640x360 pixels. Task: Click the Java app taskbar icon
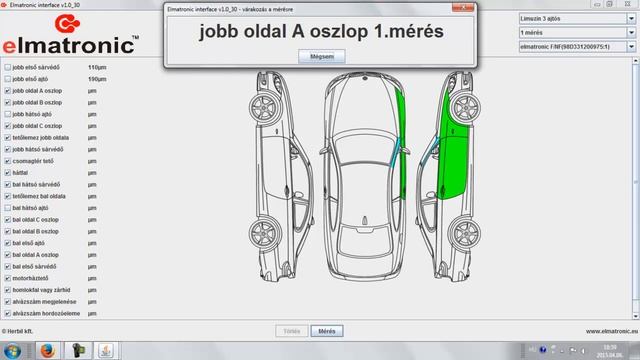106,351
